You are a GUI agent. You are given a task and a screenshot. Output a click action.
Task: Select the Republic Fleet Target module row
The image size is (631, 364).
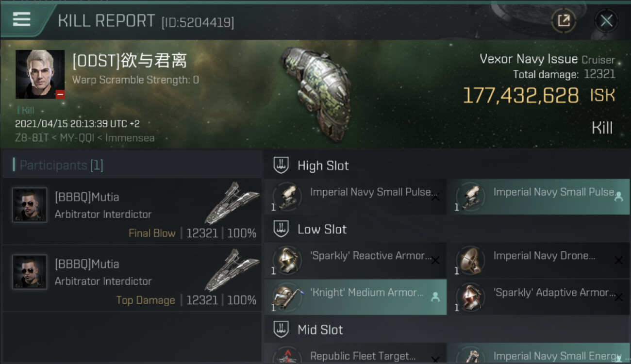(355, 356)
